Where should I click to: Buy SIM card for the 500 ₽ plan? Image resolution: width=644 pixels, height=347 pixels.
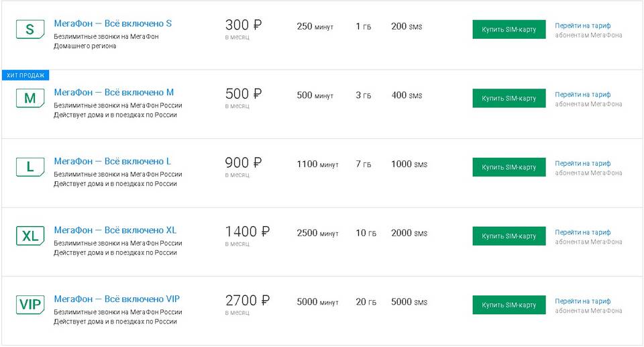(x=508, y=99)
